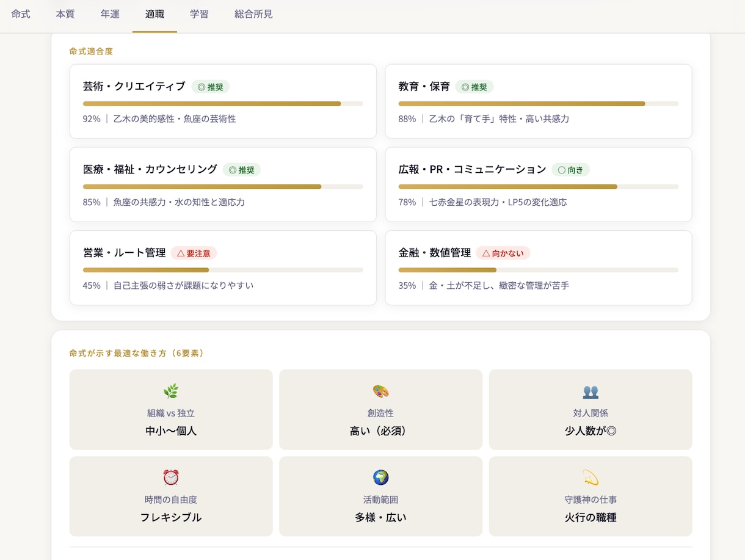The image size is (745, 560).
Task: Click the active 適職 tab
Action: (x=154, y=14)
